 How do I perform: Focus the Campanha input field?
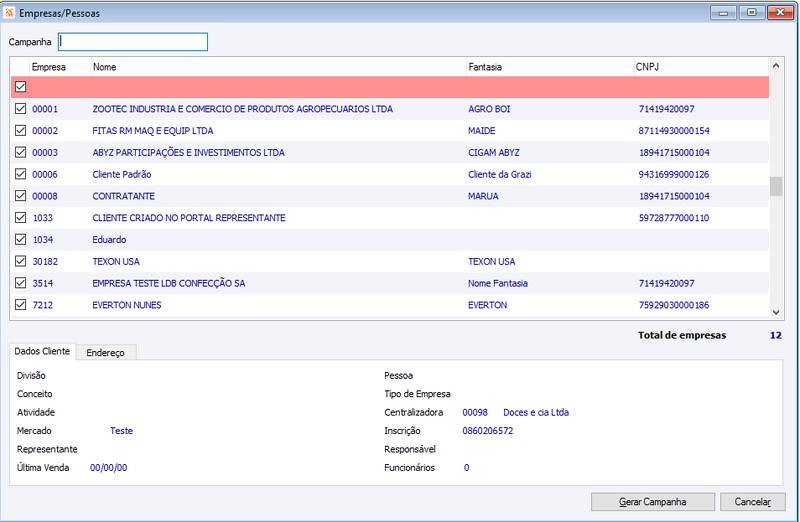[x=133, y=42]
